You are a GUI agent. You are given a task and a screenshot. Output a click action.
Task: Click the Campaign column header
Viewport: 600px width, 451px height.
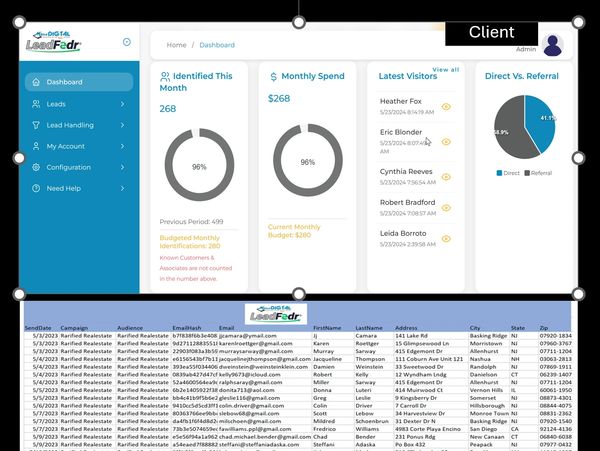74,328
